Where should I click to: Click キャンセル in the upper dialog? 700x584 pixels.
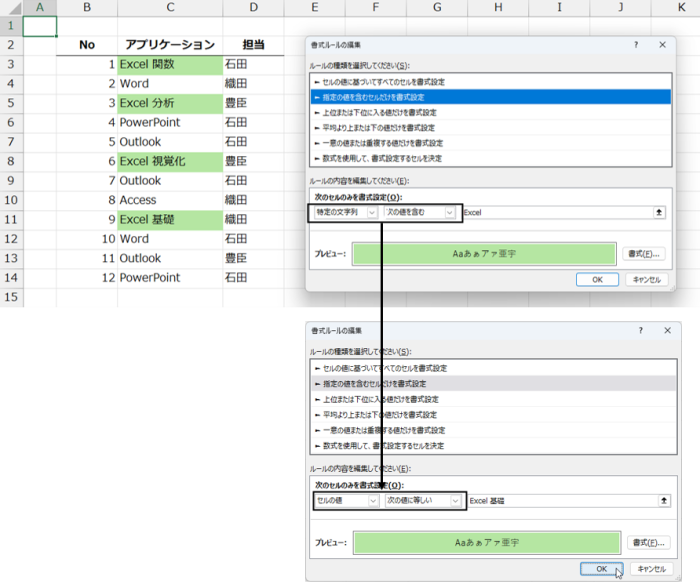pyautogui.click(x=646, y=280)
